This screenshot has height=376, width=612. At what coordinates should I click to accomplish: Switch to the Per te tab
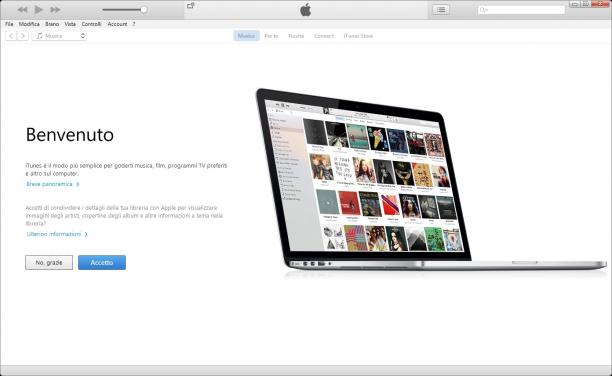click(271, 36)
